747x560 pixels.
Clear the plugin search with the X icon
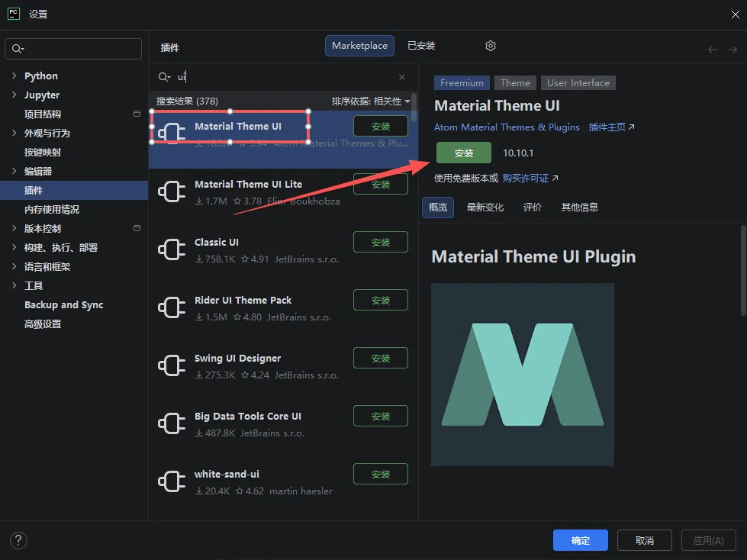(x=402, y=76)
